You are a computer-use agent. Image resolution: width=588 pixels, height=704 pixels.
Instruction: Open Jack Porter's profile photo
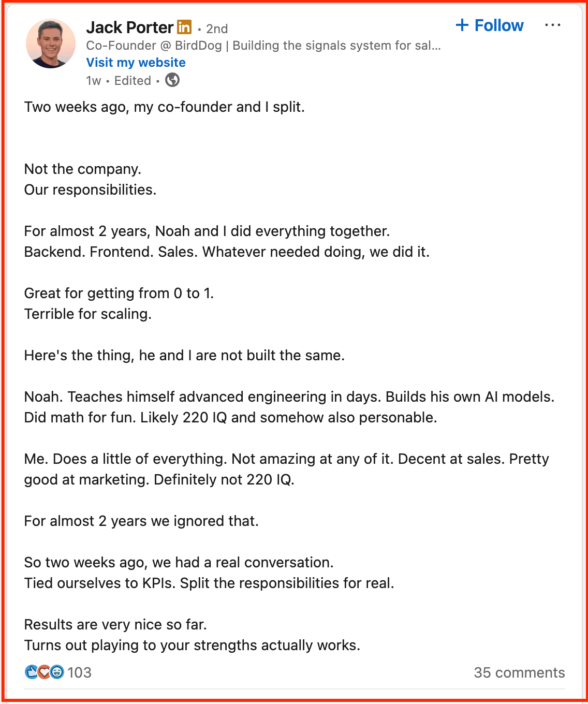coord(51,44)
